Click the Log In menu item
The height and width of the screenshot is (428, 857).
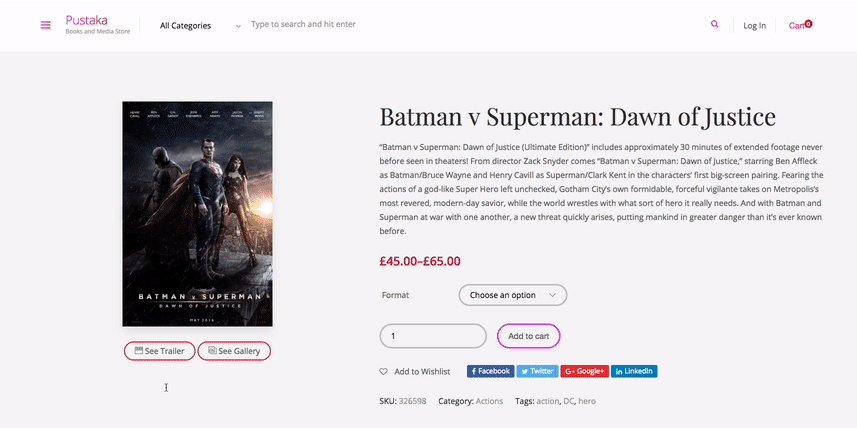tap(754, 26)
